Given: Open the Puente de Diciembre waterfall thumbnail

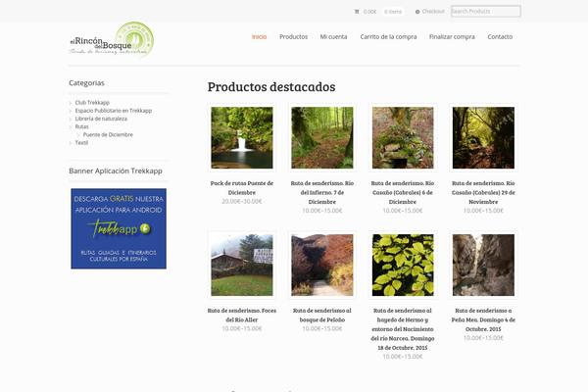Looking at the screenshot, I should (x=242, y=138).
